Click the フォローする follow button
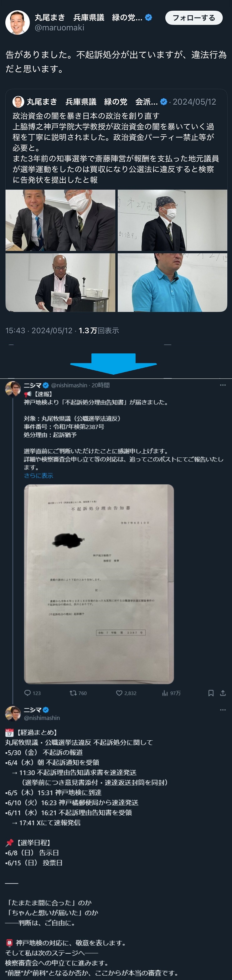 point(193,18)
